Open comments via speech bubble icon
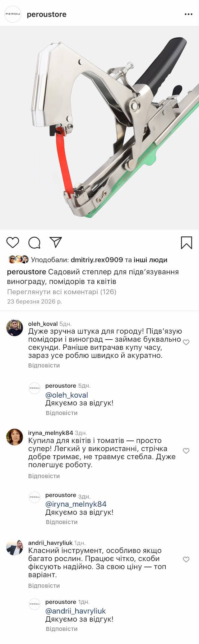The height and width of the screenshot is (644, 199). click(x=34, y=243)
